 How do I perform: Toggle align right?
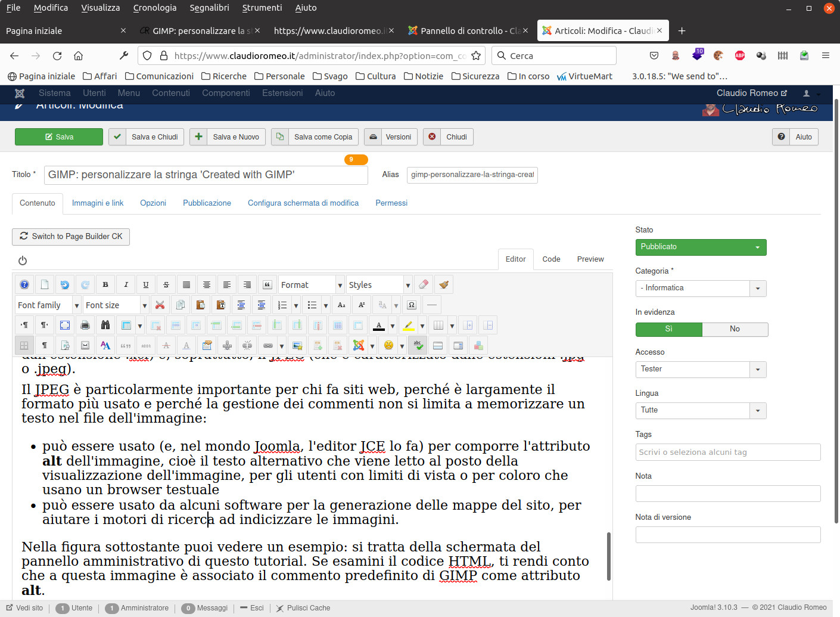pyautogui.click(x=247, y=284)
